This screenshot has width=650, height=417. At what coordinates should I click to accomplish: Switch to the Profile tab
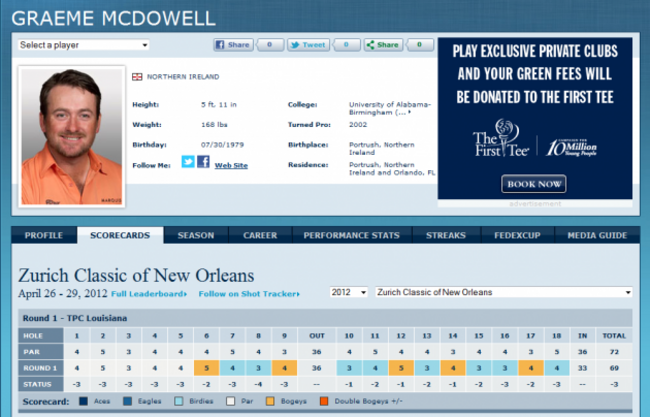point(44,236)
